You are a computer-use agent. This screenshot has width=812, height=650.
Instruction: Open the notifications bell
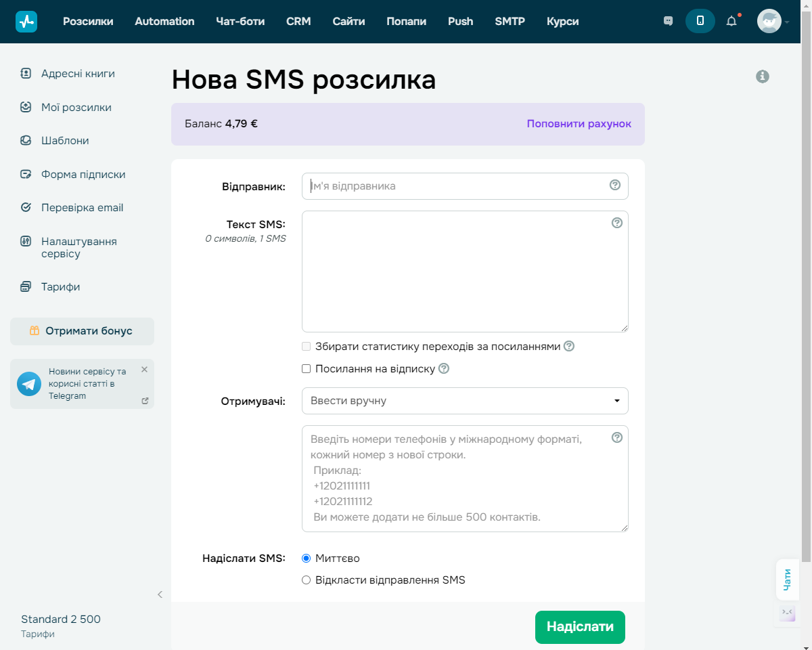pyautogui.click(x=731, y=21)
